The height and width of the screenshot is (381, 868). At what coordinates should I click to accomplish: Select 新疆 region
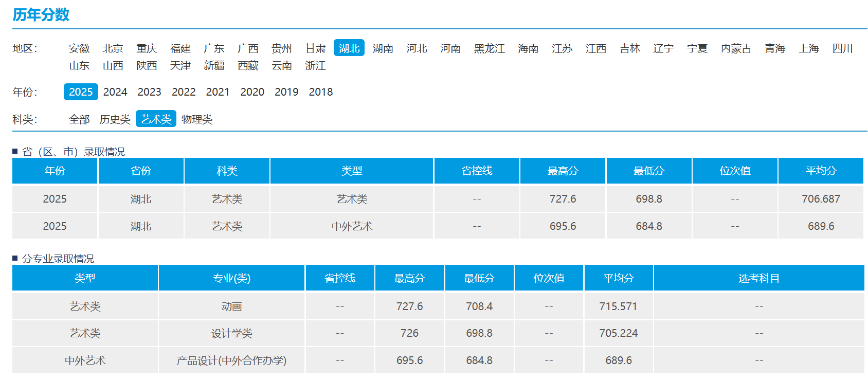tap(214, 66)
